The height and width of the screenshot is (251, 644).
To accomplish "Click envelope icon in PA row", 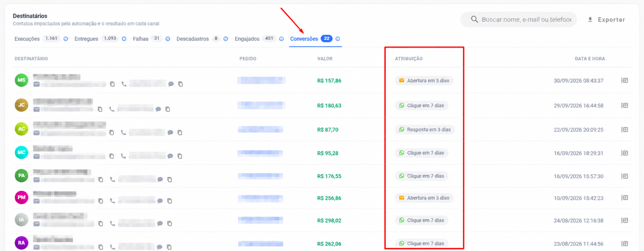I will coord(37,180).
